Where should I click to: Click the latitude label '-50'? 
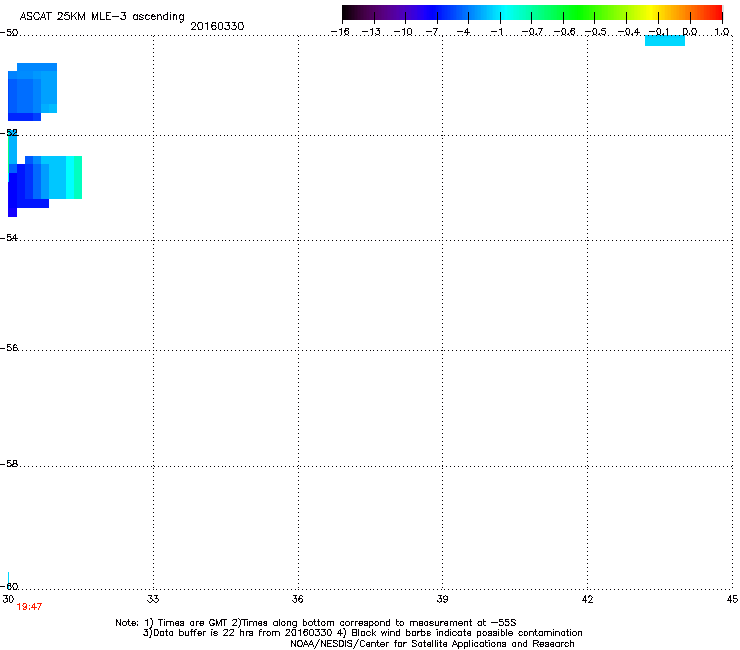tap(9, 33)
